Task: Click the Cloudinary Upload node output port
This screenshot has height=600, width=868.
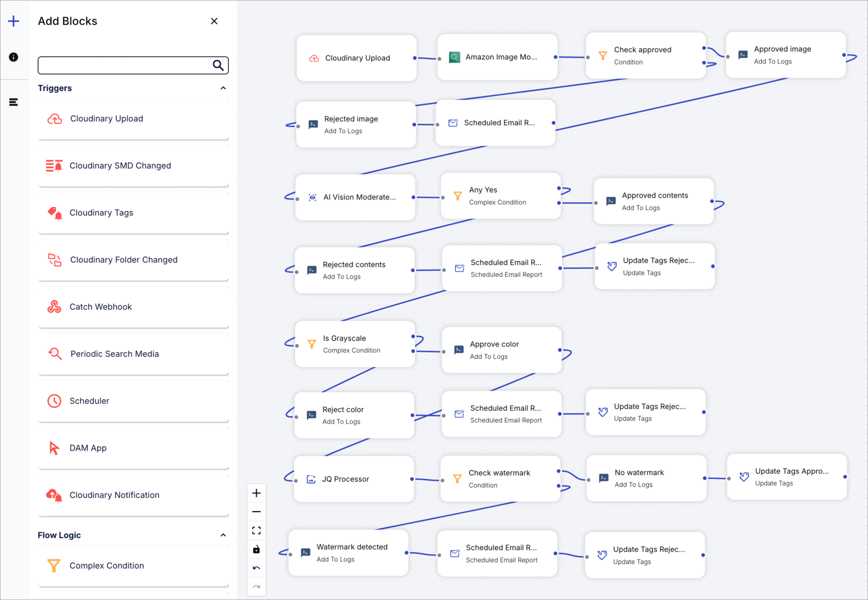Action: coord(415,58)
